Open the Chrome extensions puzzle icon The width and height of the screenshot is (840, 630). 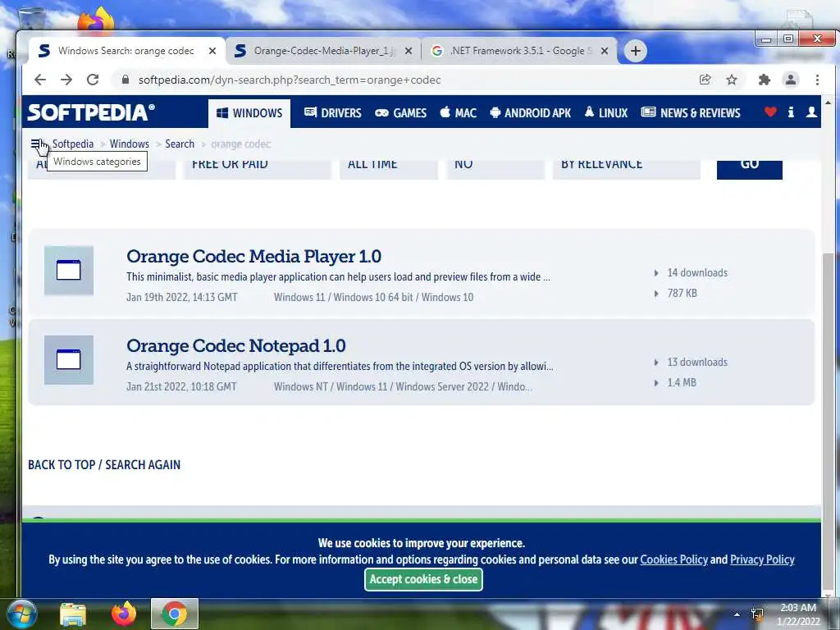[x=765, y=80]
